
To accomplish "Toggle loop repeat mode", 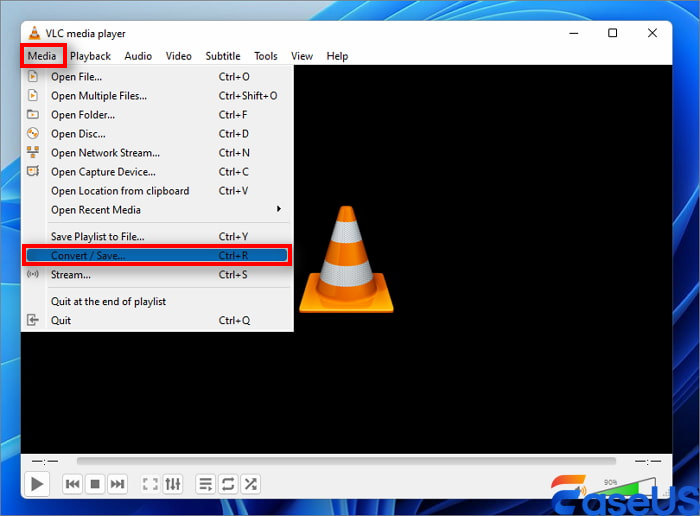I will [x=228, y=484].
